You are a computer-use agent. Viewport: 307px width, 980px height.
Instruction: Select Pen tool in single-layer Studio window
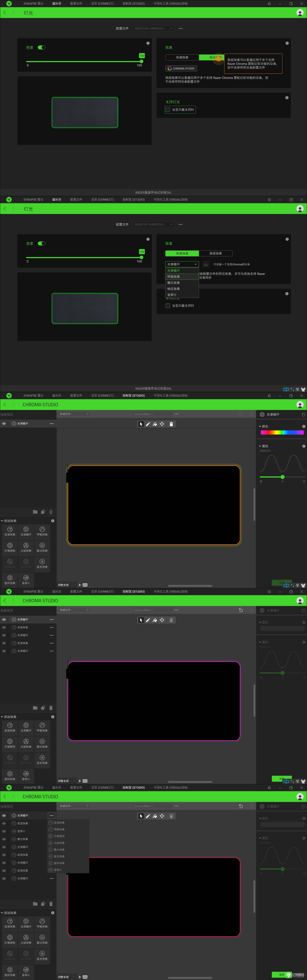tap(148, 424)
